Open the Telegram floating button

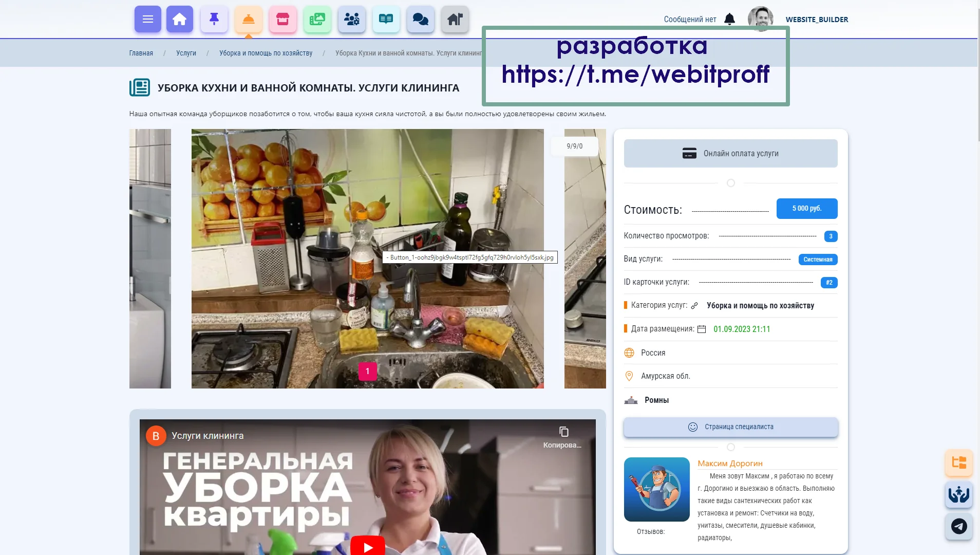pyautogui.click(x=958, y=526)
